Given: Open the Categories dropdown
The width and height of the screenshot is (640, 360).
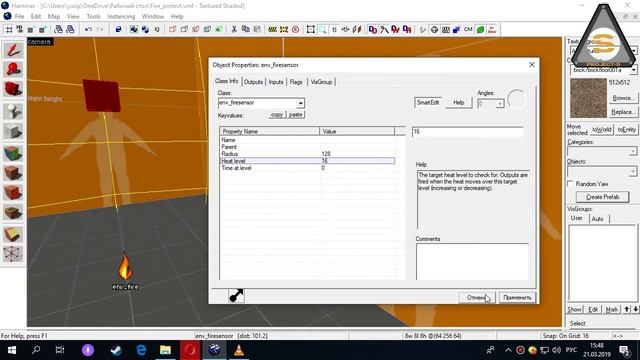Looking at the screenshot, I should tap(633, 151).
